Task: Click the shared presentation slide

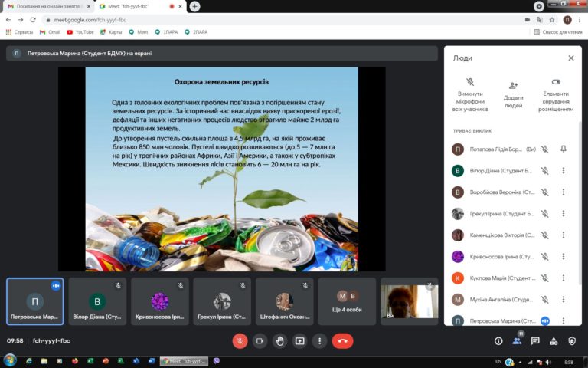Action: point(221,169)
